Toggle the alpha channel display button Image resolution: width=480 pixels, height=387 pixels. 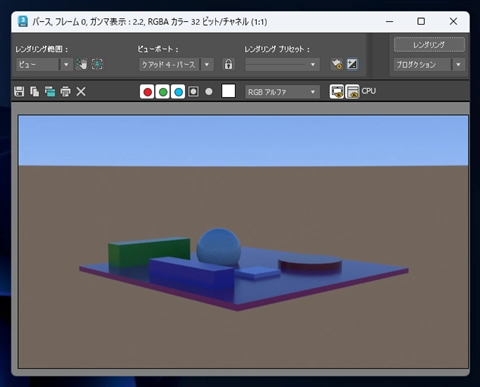(193, 92)
